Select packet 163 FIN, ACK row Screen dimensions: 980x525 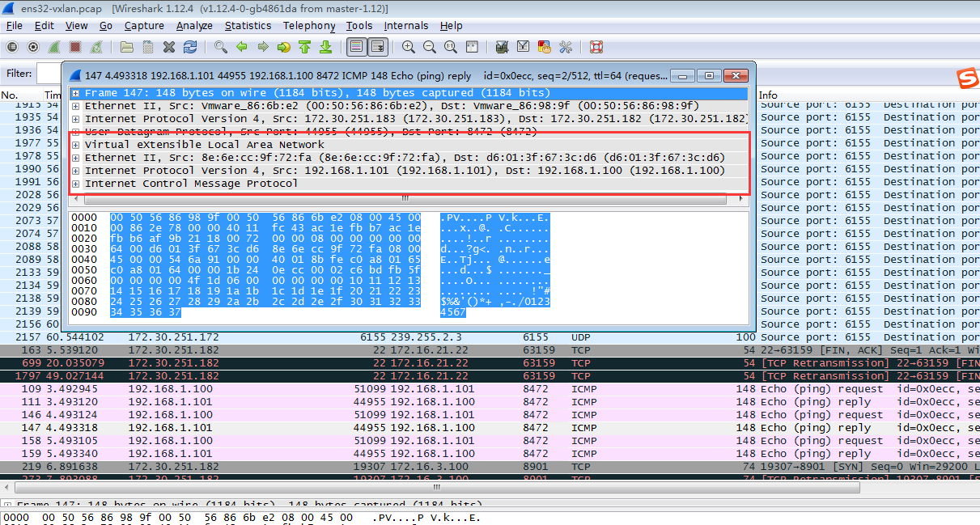coord(490,350)
